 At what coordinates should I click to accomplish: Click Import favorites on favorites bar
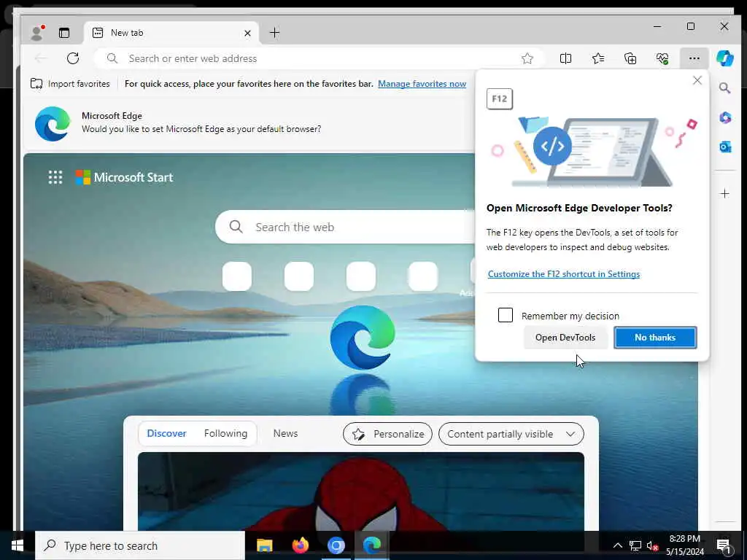70,84
